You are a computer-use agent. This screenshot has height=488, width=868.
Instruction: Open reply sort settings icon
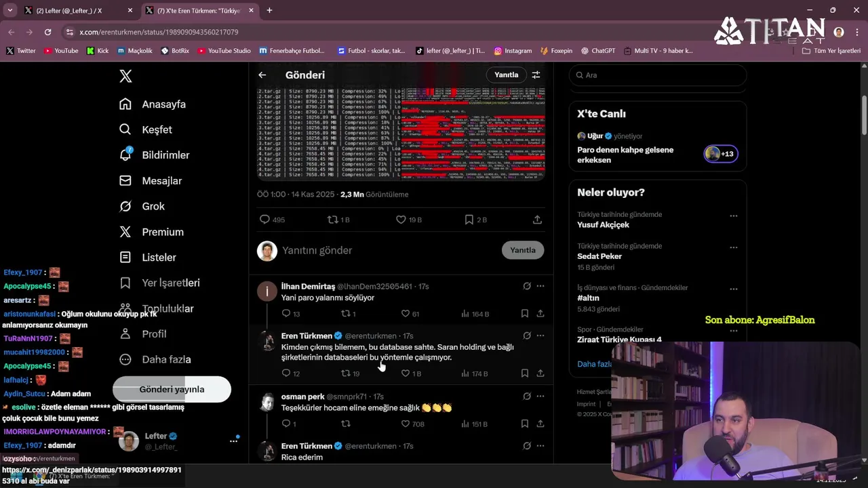(536, 75)
